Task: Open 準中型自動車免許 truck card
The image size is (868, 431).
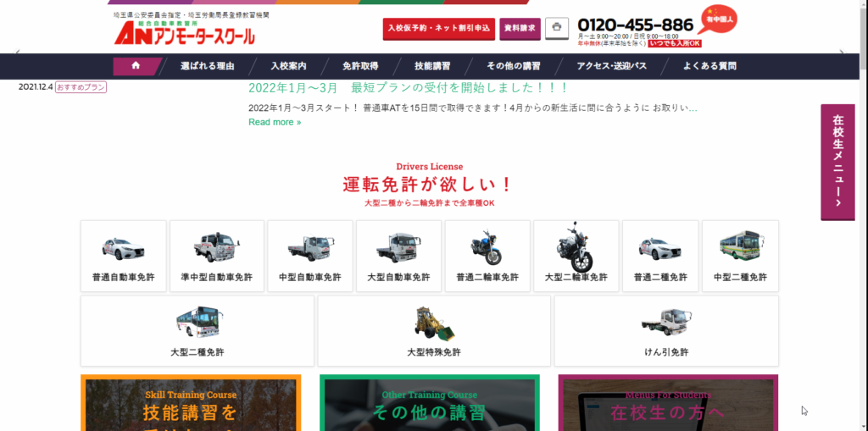Action: point(216,257)
